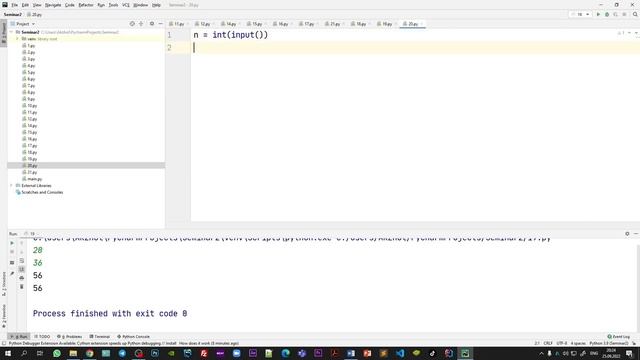This screenshot has height=360, width=640.
Task: Pin the Run tab
Action: tap(12, 273)
